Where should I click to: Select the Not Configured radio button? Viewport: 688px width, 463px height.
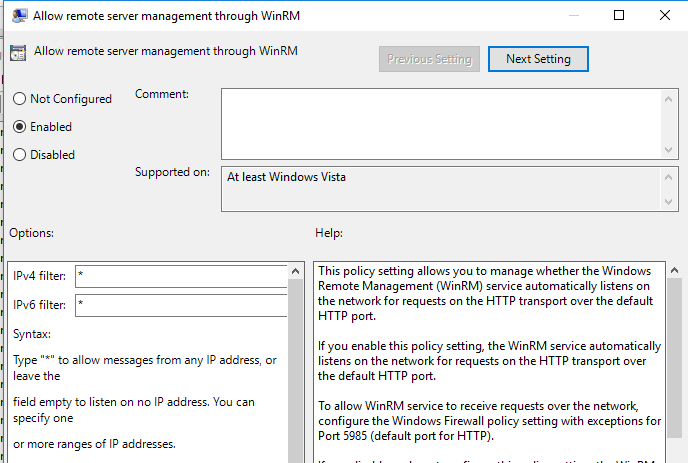coord(19,99)
